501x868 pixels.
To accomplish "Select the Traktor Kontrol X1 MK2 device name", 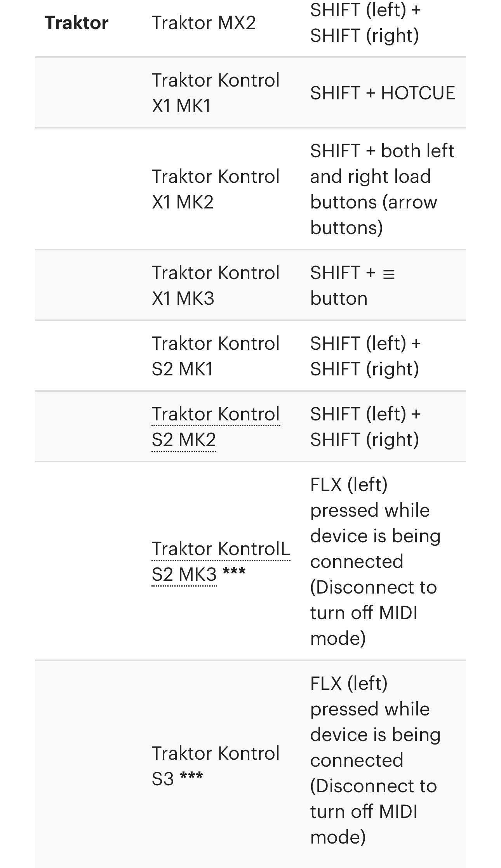I will click(x=216, y=189).
